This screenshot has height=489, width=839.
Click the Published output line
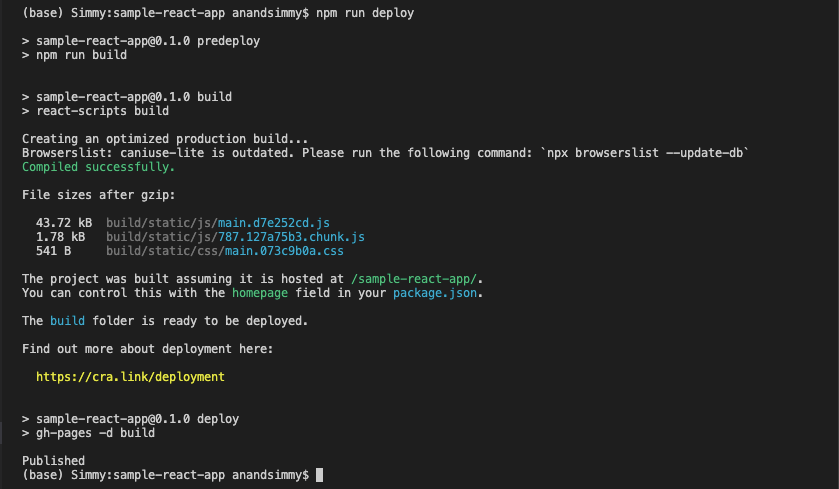click(53, 461)
